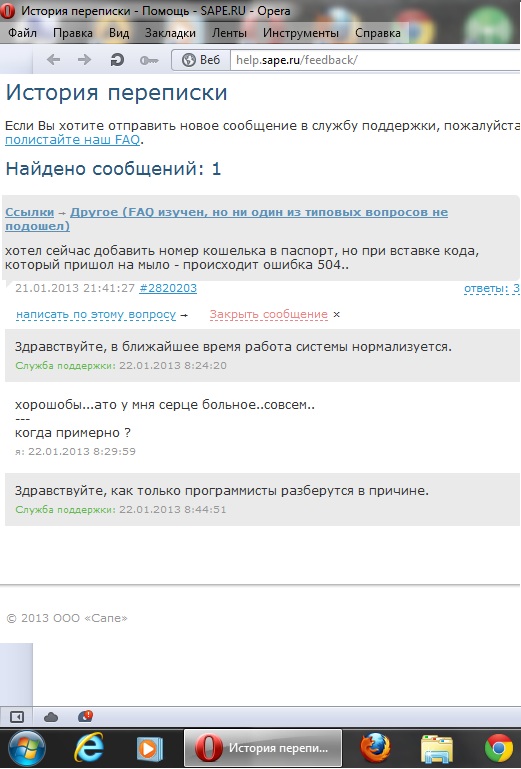Open the password wand key icon
Screen dimensions: 521x769
click(x=149, y=60)
